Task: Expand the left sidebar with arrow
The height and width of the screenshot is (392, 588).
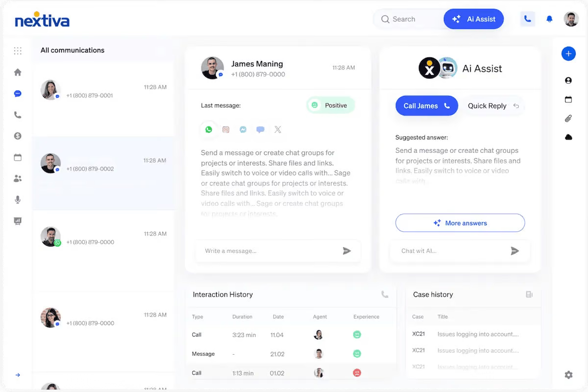Action: (18, 375)
